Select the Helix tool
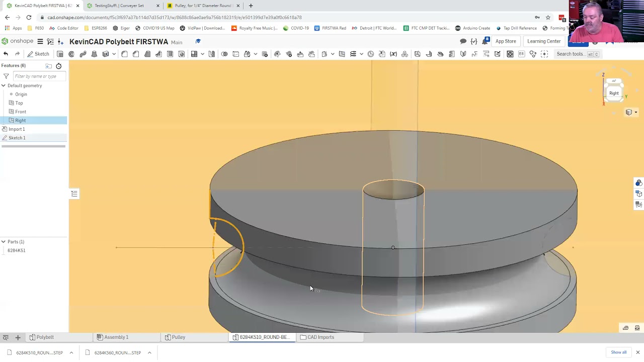 point(353,54)
